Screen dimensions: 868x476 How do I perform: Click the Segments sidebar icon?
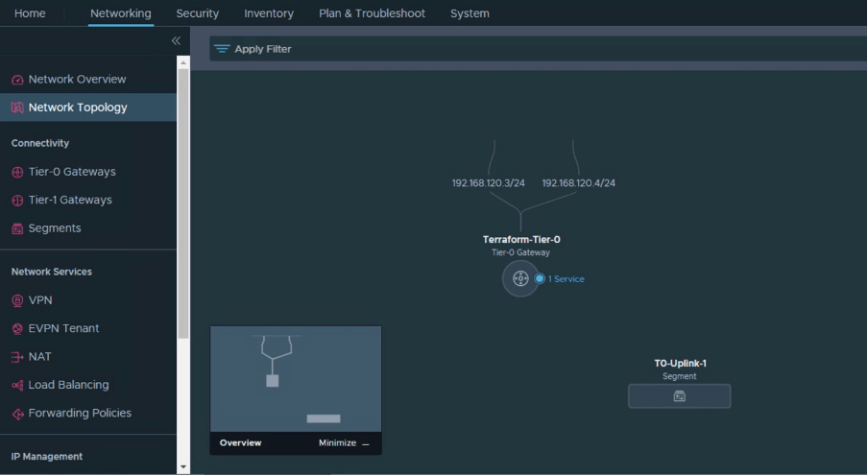coord(17,228)
